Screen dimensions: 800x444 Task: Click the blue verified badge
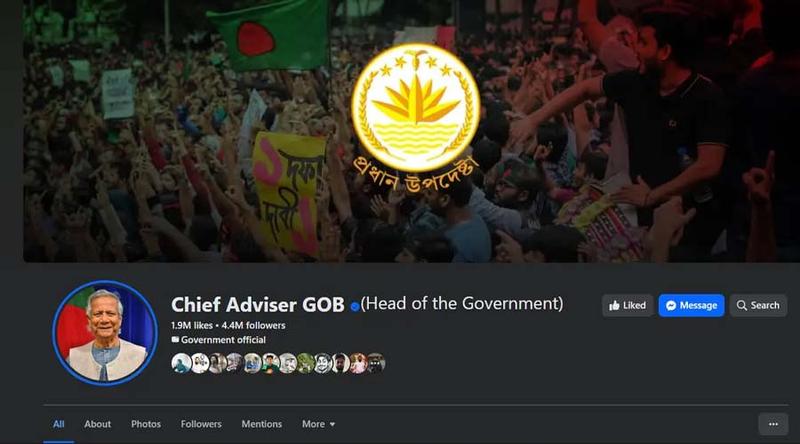click(355, 306)
